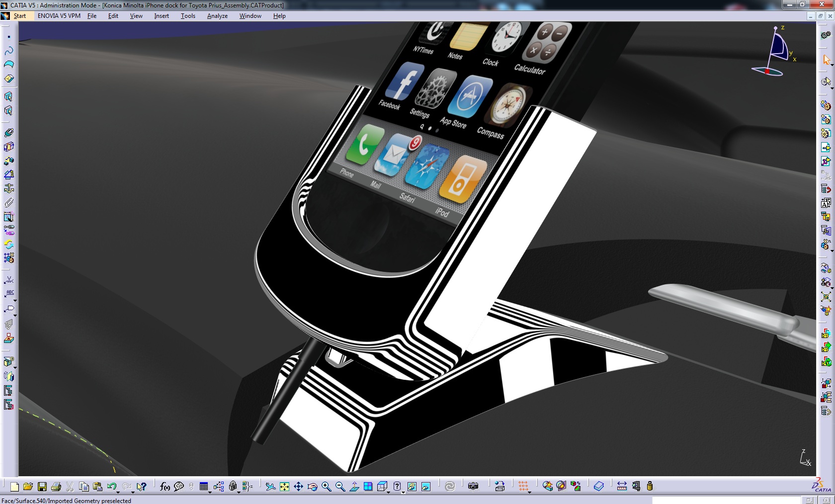The height and width of the screenshot is (504, 835).
Task: Click the Update All spiral icon
Action: click(x=450, y=486)
